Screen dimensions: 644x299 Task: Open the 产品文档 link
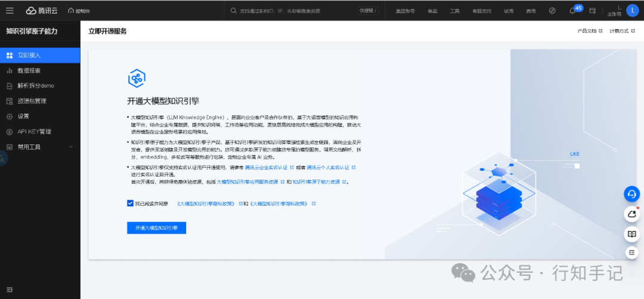tap(590, 31)
